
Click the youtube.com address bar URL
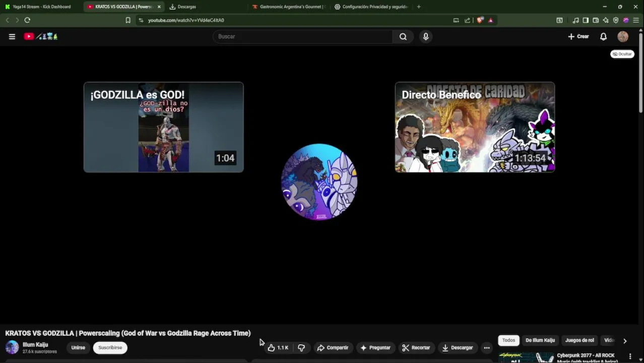(186, 20)
